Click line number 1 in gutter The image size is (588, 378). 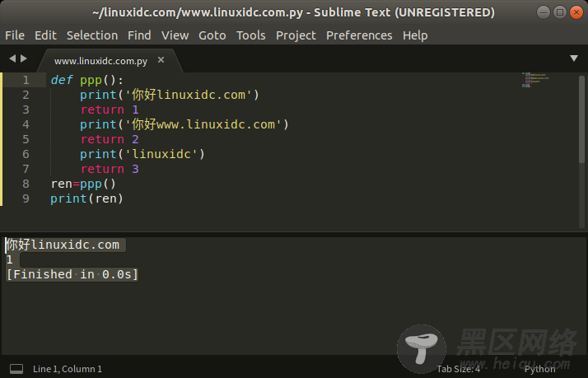coord(26,80)
